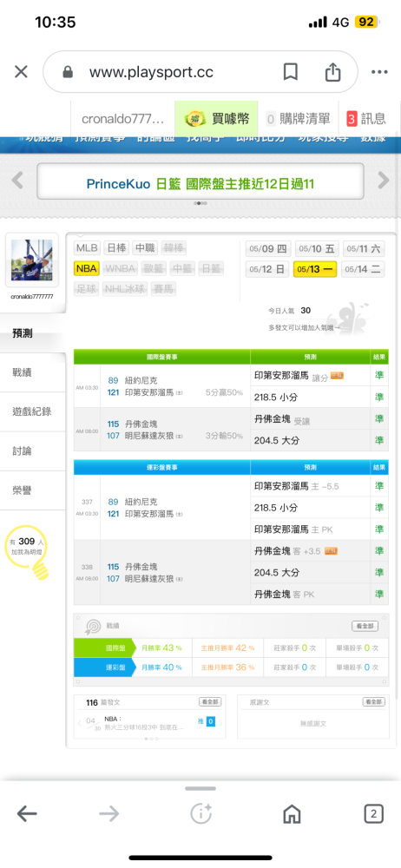Show next post with right chevron
This screenshot has width=401, height=868.
pyautogui.click(x=220, y=723)
